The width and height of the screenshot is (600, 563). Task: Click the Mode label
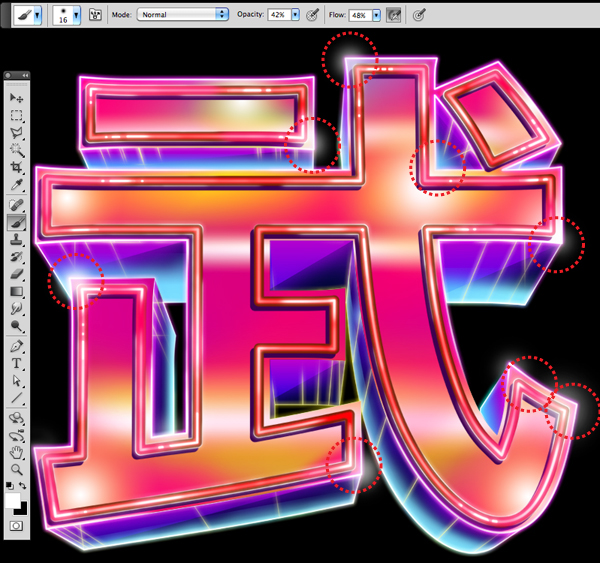(x=122, y=15)
